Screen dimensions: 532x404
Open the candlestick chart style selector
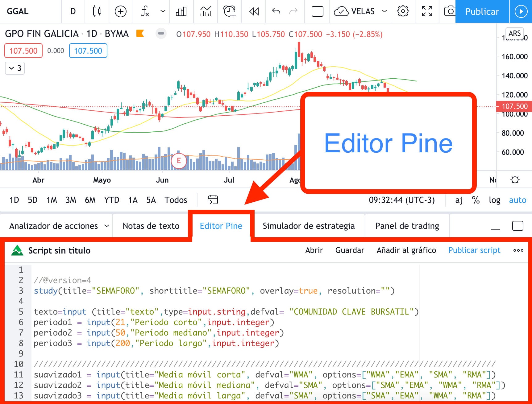(x=97, y=11)
